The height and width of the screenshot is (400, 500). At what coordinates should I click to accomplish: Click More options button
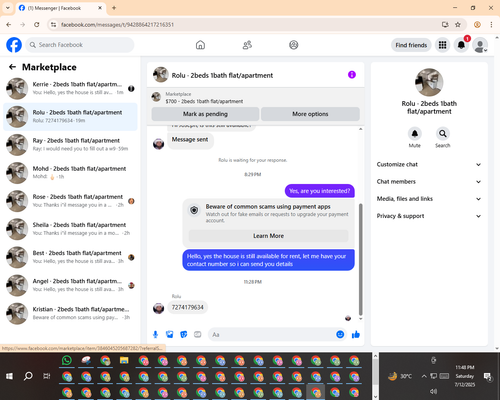coord(310,114)
